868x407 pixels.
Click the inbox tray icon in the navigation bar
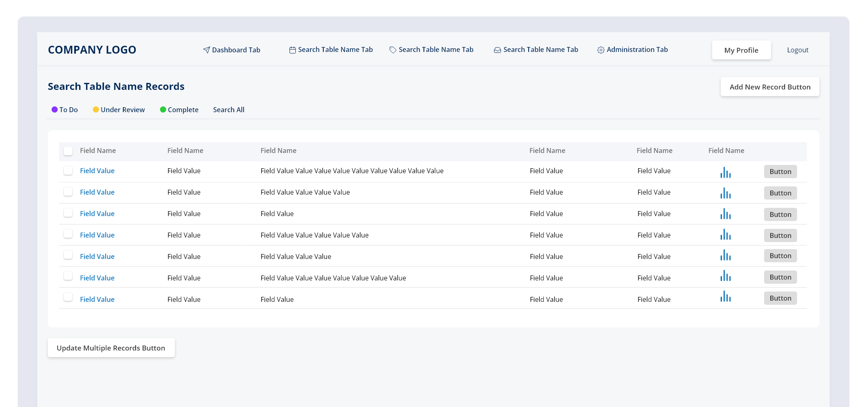coord(498,50)
